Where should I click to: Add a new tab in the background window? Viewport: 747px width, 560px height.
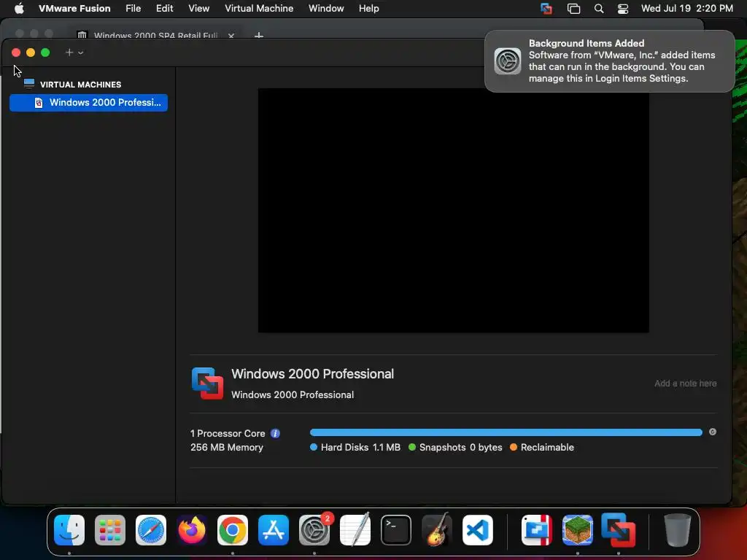coord(259,35)
